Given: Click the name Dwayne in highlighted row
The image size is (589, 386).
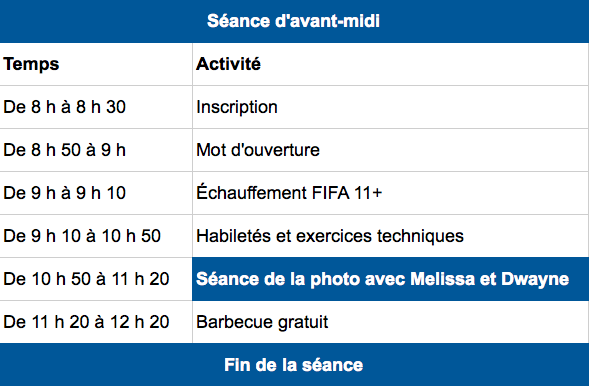Looking at the screenshot, I should tap(535, 280).
